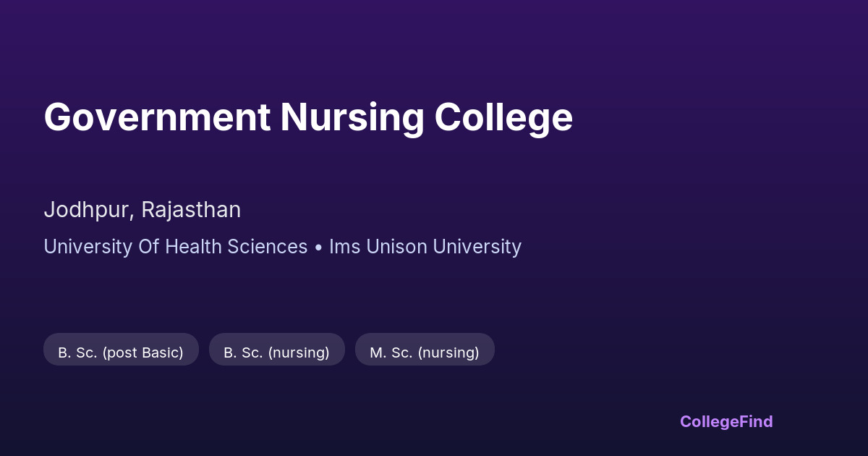This screenshot has width=868, height=456.
Task: Click "M. Sc." text inside third chip
Action: [391, 352]
